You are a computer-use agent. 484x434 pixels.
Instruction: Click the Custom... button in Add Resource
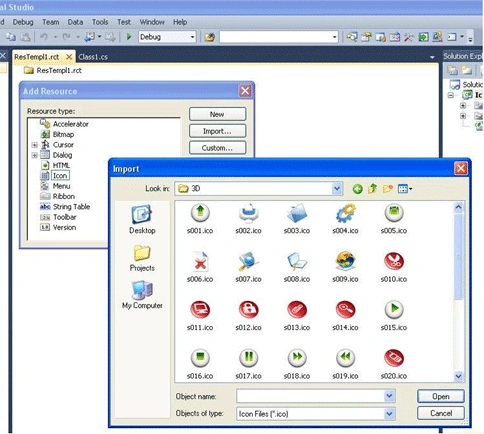(x=217, y=148)
